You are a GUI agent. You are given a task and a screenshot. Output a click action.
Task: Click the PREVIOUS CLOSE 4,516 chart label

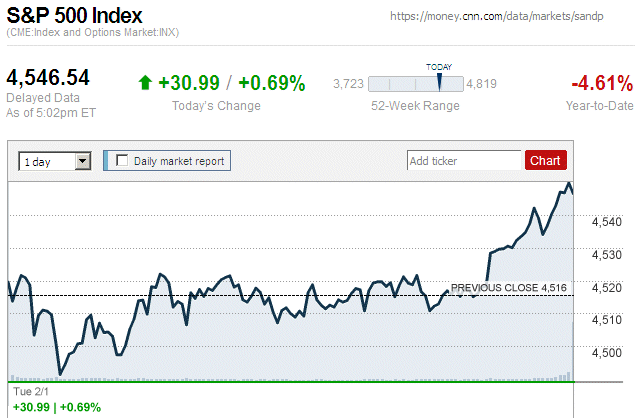509,288
